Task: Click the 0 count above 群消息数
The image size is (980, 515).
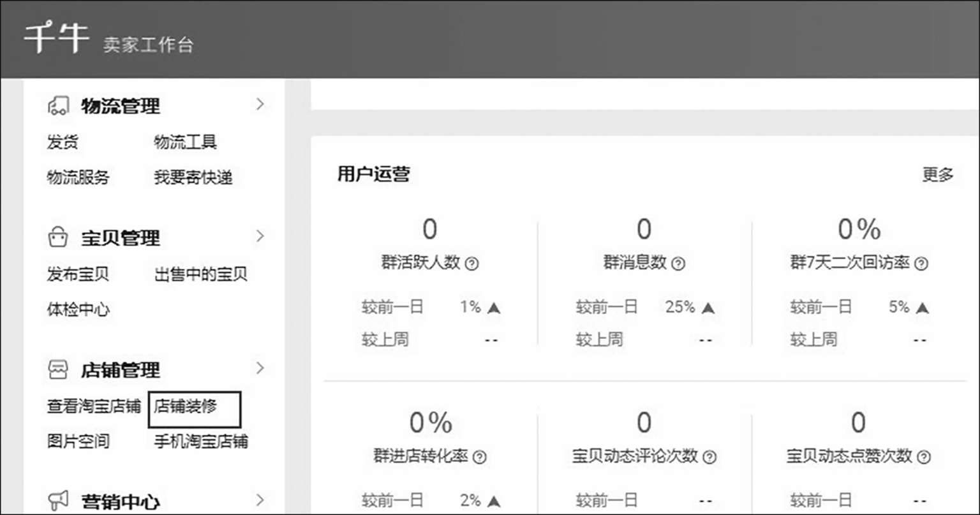Action: coord(644,229)
